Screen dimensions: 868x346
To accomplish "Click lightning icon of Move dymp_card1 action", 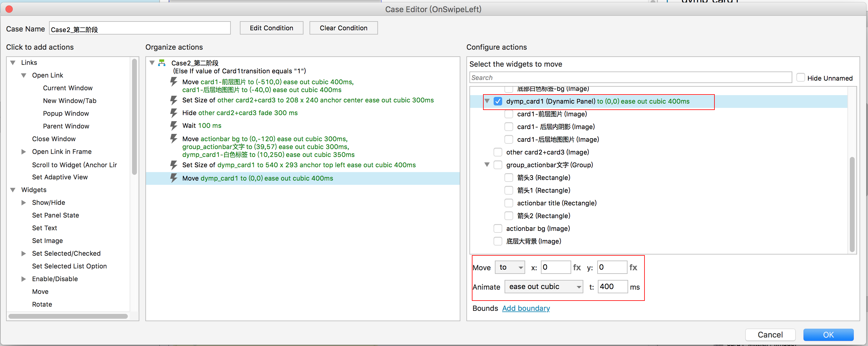I will [174, 178].
